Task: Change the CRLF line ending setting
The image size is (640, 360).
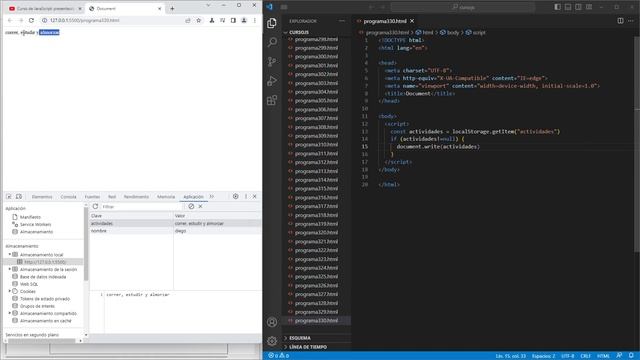Action: pos(586,356)
